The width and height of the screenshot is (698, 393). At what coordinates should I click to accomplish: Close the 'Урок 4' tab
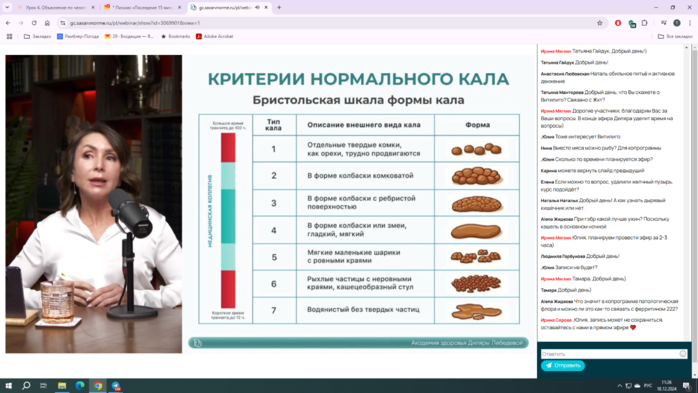pyautogui.click(x=93, y=8)
